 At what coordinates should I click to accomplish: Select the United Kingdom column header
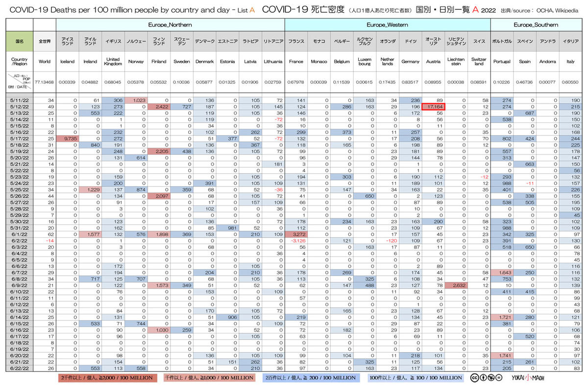click(113, 62)
